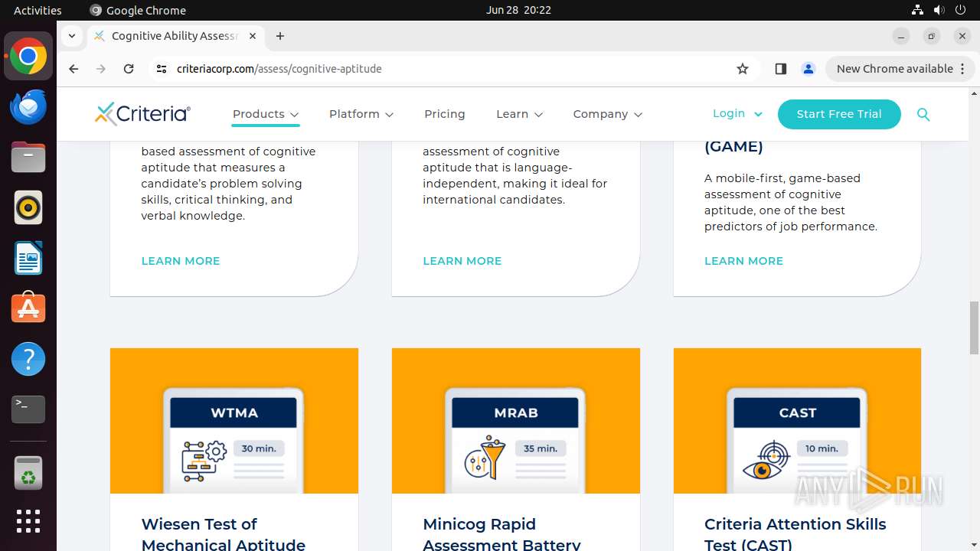
Task: Expand the Company menu
Action: pyautogui.click(x=608, y=114)
